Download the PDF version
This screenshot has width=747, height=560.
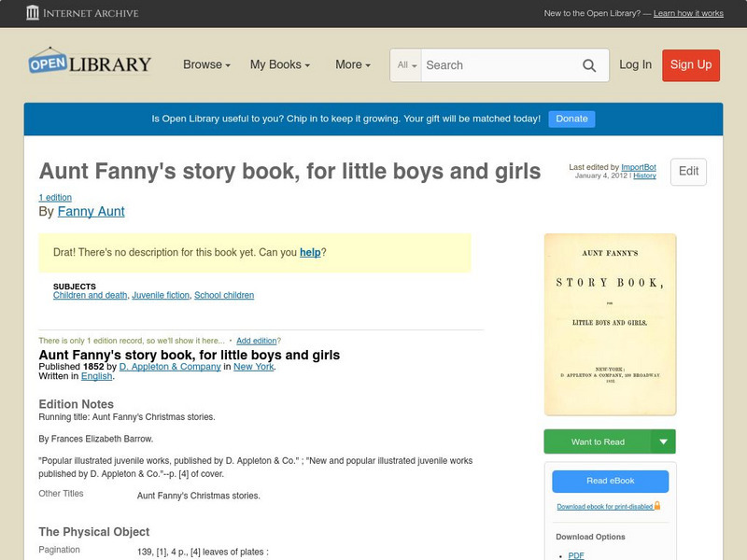pyautogui.click(x=577, y=554)
